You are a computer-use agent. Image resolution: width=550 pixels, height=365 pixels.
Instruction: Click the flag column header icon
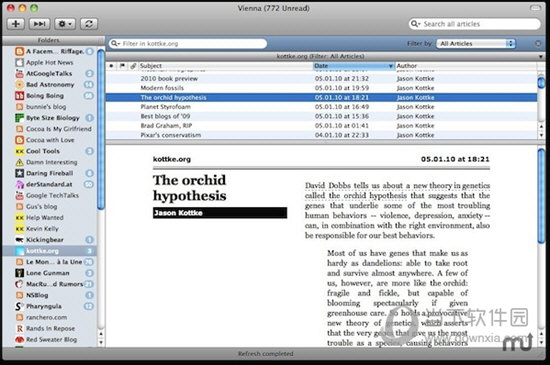pos(122,66)
